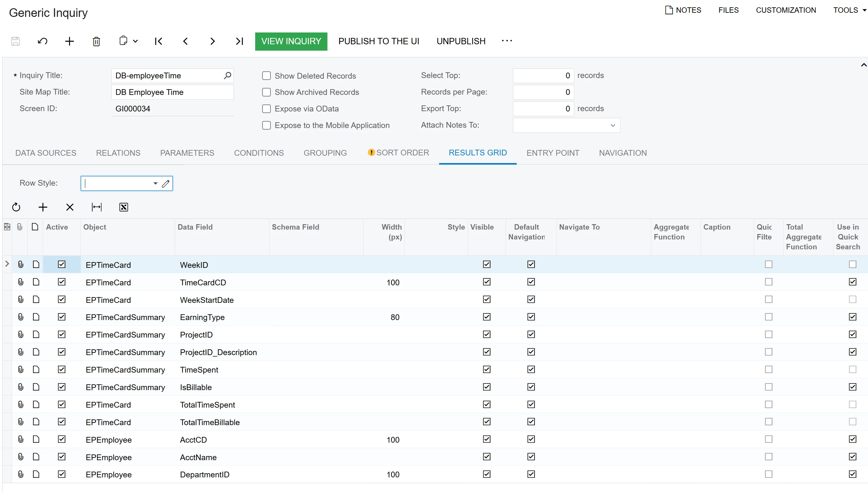Image resolution: width=868 pixels, height=492 pixels.
Task: Enable Show Deleted Records checkbox
Action: point(266,76)
